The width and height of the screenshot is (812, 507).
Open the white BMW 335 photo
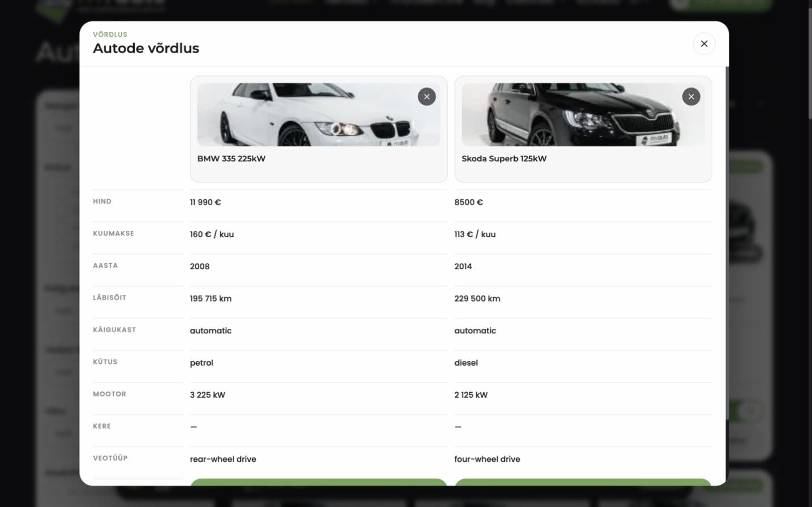[319, 115]
